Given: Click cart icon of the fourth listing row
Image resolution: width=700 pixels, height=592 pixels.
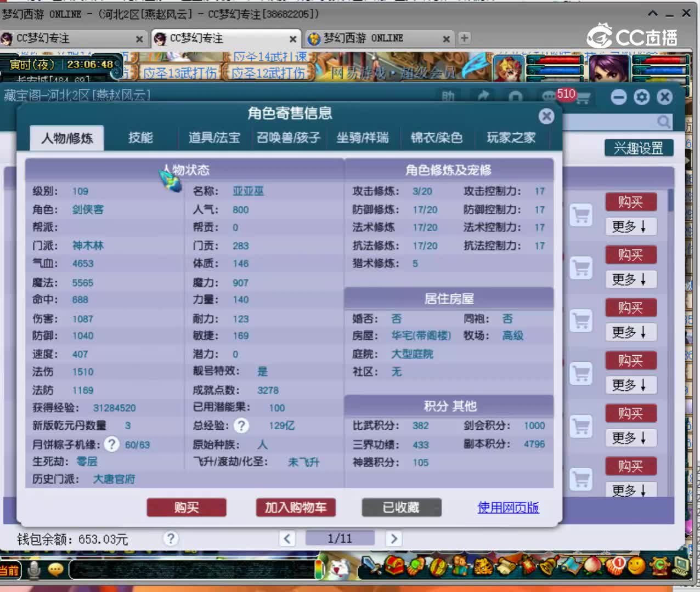Looking at the screenshot, I should (581, 373).
